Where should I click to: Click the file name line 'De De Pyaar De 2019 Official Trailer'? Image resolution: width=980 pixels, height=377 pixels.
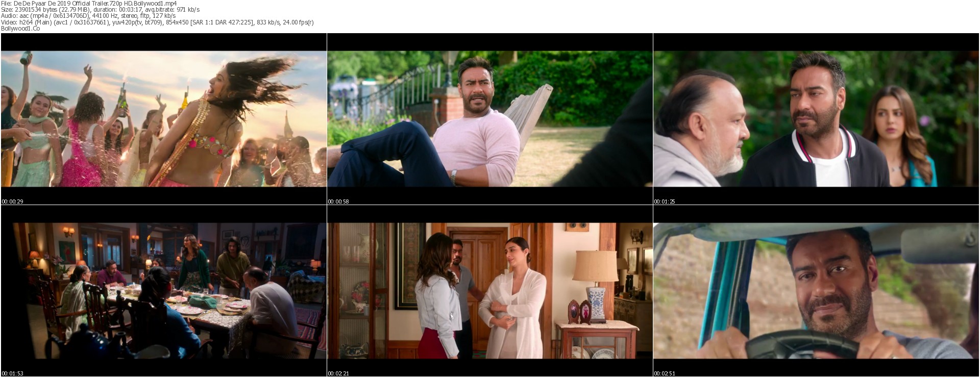point(89,4)
